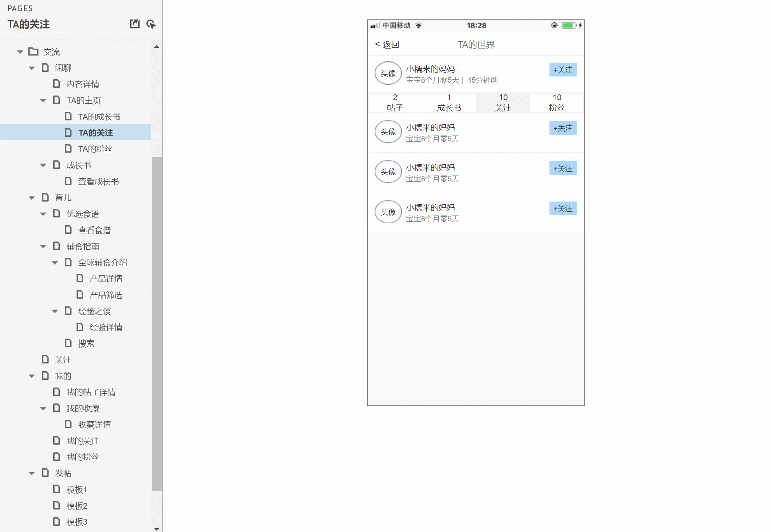771x532 pixels.
Task: Collapse the 全球辅食介绍 branch
Action: click(55, 263)
